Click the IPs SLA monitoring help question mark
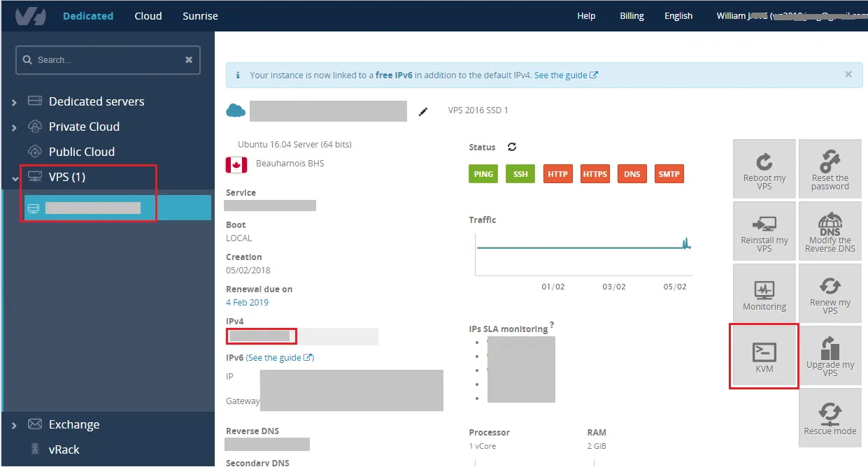This screenshot has width=868, height=467. pyautogui.click(x=552, y=324)
